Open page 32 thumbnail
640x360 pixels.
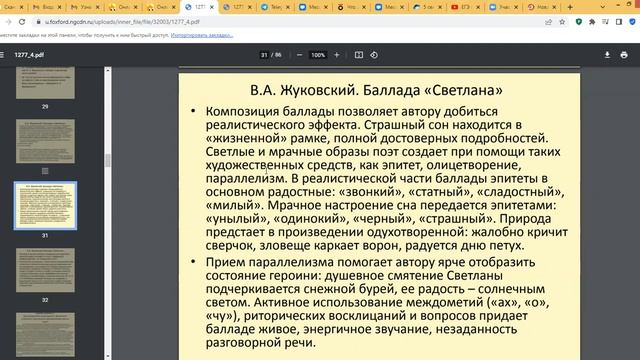pos(45,270)
